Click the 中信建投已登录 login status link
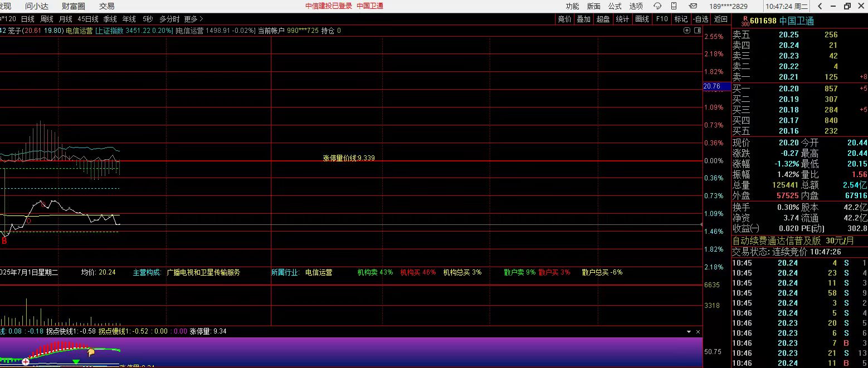Image resolution: width=868 pixels, height=368 pixels. (x=329, y=6)
